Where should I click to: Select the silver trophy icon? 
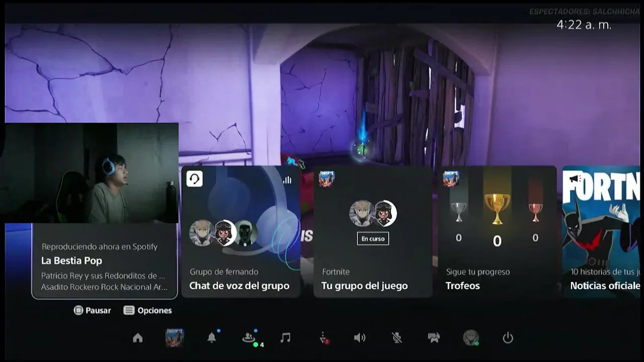(458, 211)
